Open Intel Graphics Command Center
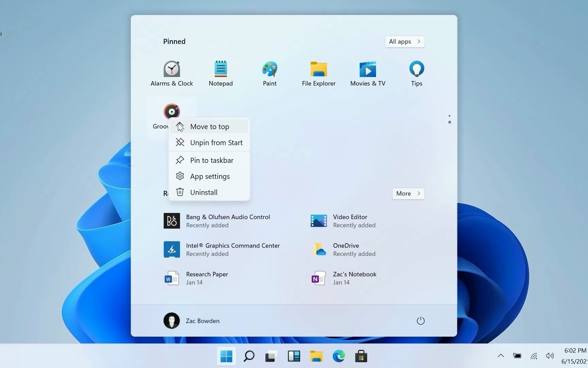 [x=222, y=249]
